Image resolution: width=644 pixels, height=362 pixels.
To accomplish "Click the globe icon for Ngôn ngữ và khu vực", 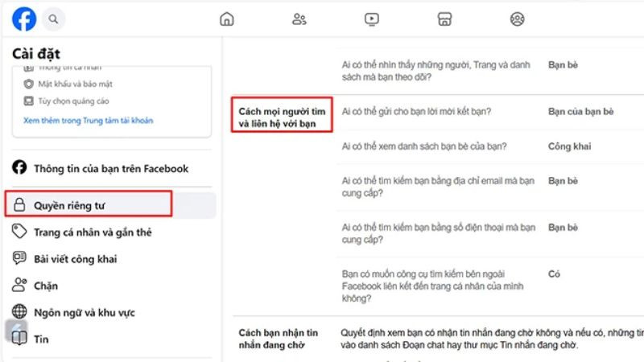I will click(19, 311).
